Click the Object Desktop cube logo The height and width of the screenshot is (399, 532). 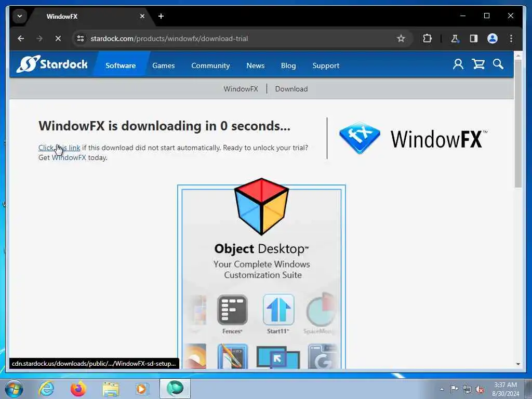click(262, 206)
